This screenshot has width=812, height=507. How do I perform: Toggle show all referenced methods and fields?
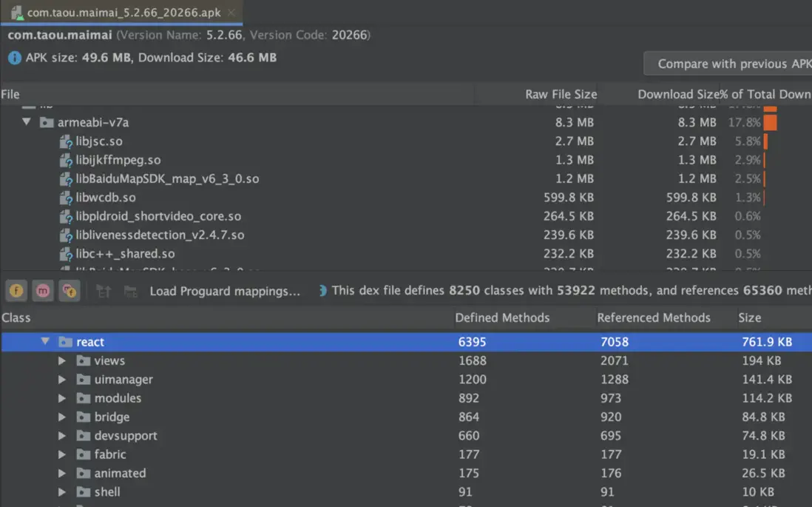click(70, 291)
